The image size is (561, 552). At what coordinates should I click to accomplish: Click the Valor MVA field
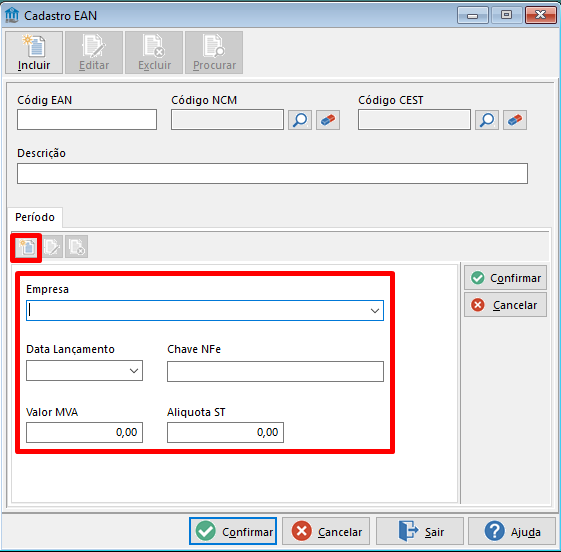tap(84, 432)
